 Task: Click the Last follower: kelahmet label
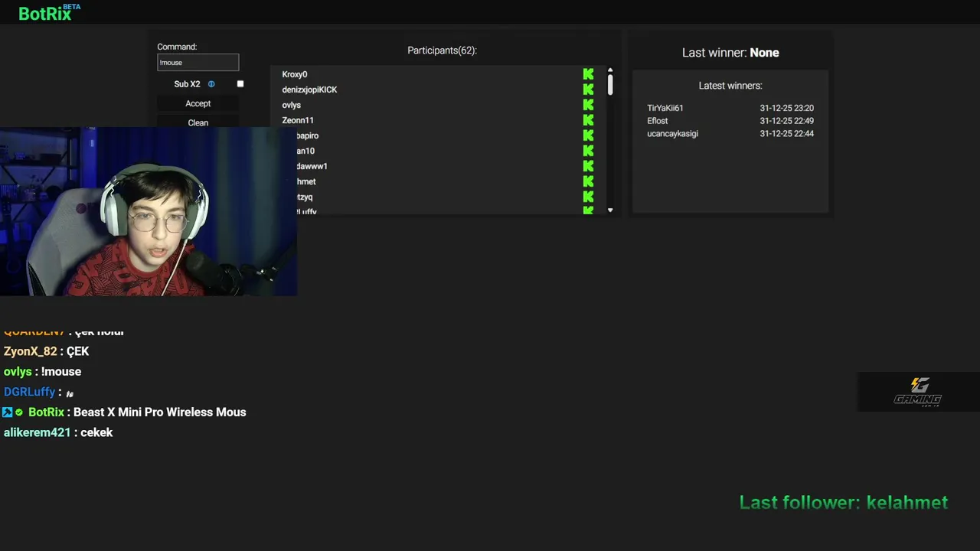pos(844,502)
